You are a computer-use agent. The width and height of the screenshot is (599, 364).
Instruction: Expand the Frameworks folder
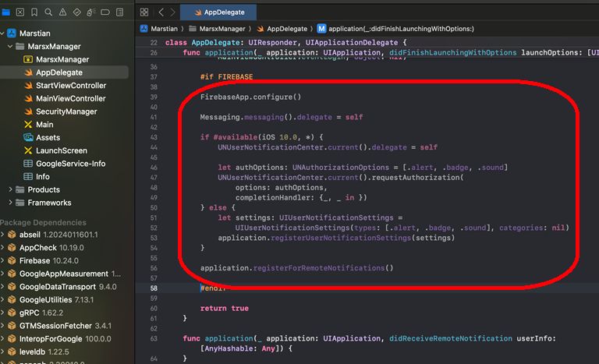10,203
